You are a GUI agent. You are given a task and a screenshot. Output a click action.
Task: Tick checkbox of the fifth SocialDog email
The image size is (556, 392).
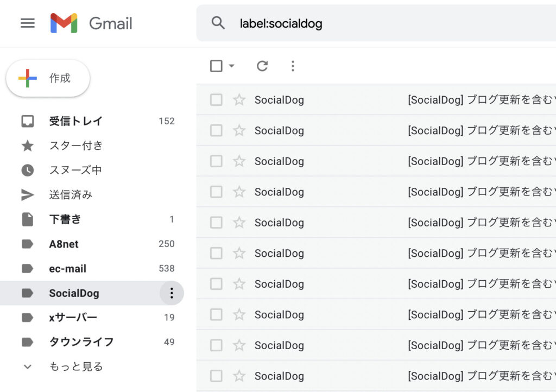[x=216, y=223]
